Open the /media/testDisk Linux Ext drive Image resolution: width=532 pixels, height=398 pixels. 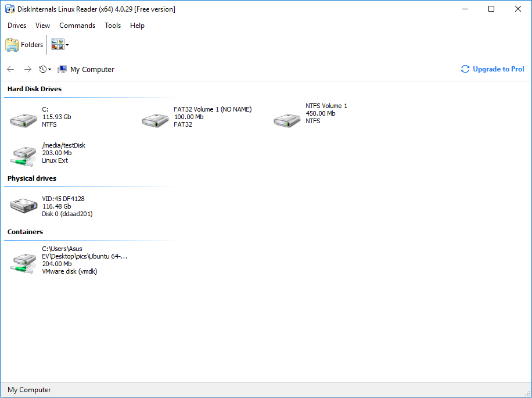click(24, 154)
